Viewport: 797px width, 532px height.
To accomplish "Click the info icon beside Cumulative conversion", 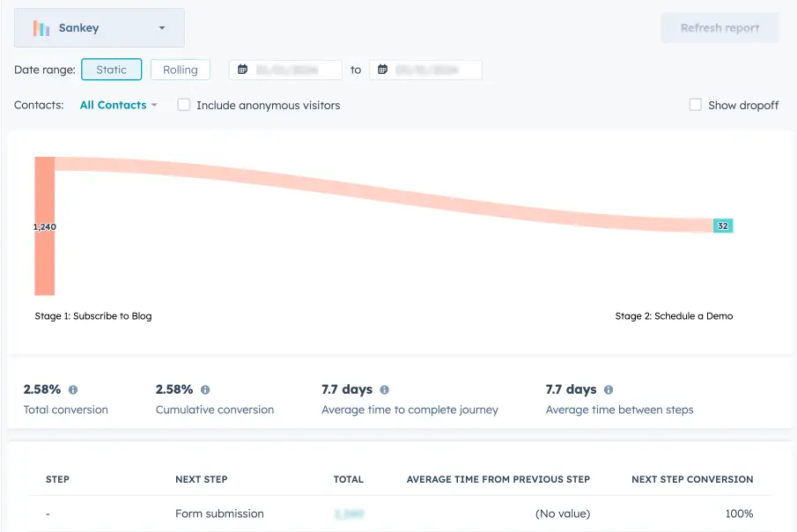I will [207, 388].
